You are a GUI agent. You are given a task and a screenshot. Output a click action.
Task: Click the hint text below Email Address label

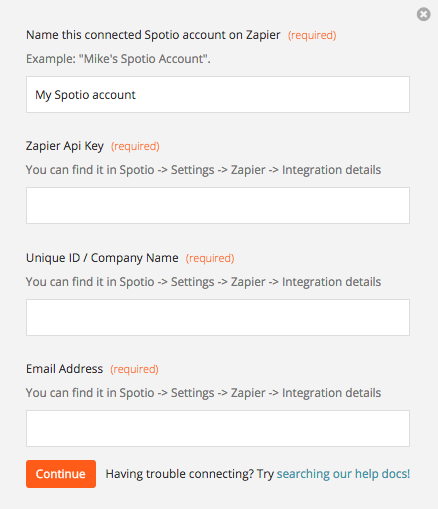203,393
